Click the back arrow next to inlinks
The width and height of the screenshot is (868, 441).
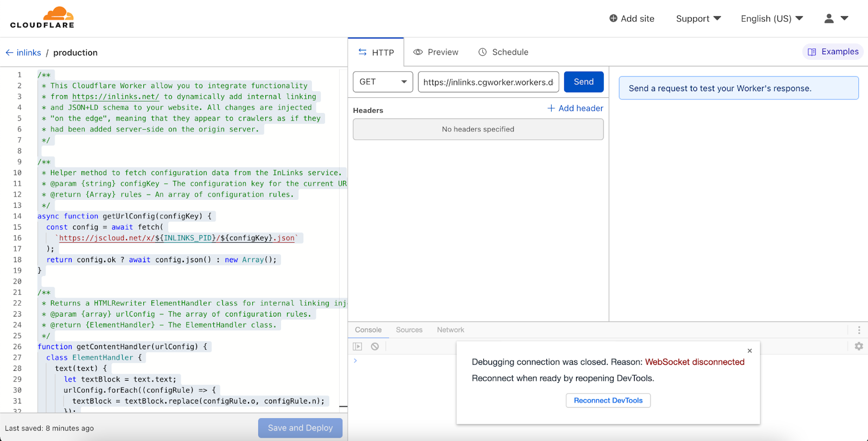click(9, 53)
